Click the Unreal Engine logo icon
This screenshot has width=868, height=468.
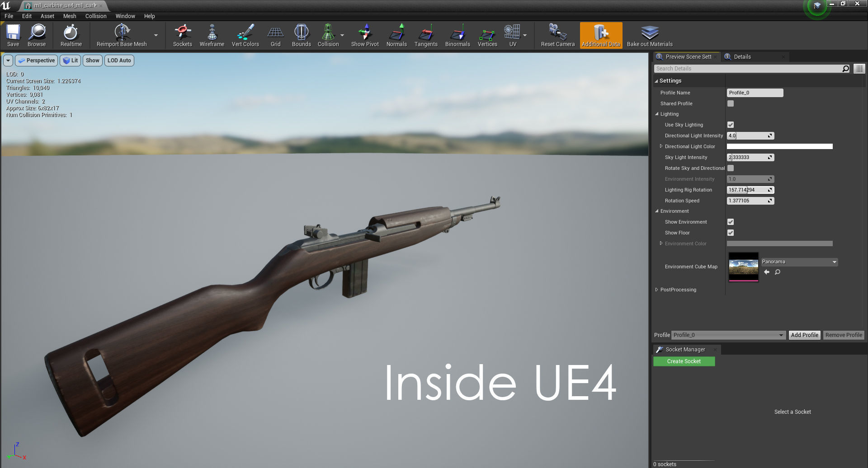tap(6, 6)
